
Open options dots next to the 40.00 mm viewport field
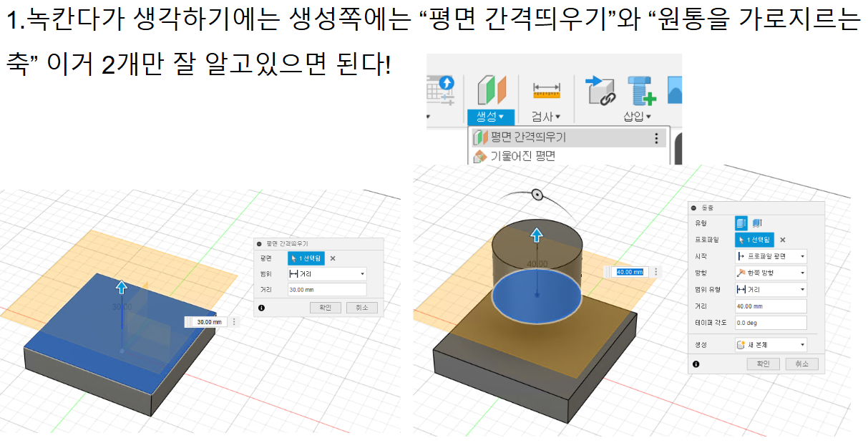click(x=655, y=272)
